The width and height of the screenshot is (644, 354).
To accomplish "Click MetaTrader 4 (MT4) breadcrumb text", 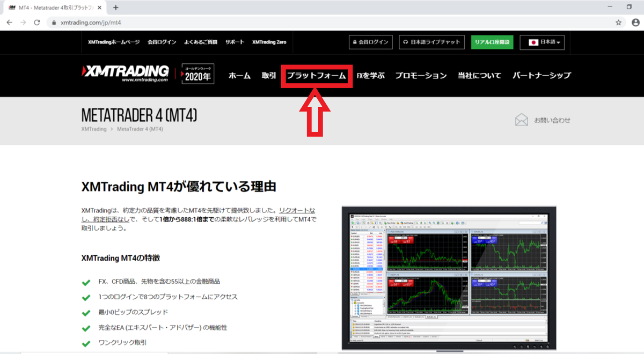I will (140, 129).
